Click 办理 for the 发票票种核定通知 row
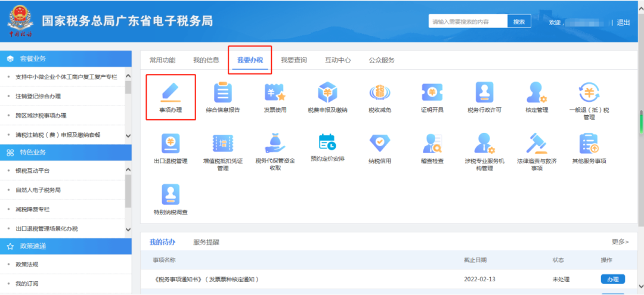644x295 pixels. [613, 279]
